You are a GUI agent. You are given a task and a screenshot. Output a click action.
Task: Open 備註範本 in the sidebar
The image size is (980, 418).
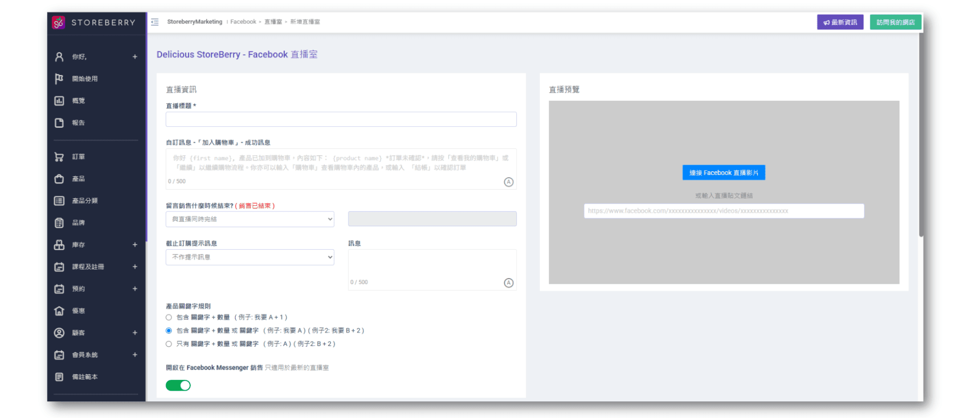click(85, 377)
